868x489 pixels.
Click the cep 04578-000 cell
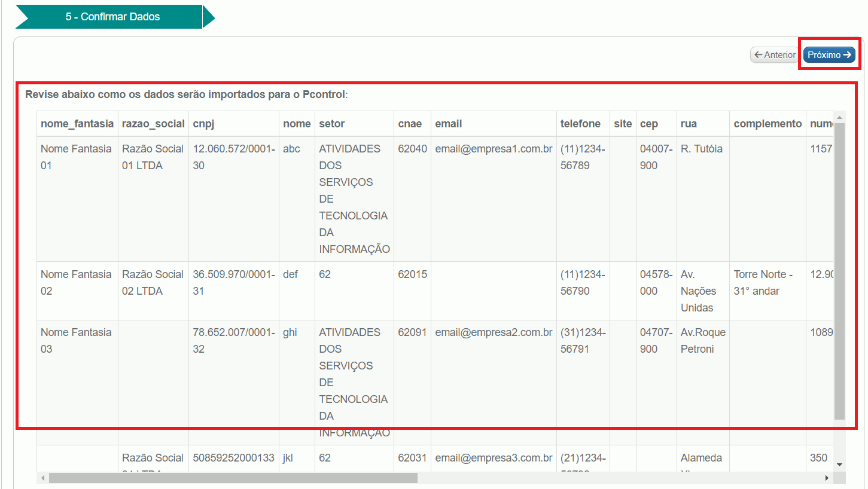pos(656,291)
